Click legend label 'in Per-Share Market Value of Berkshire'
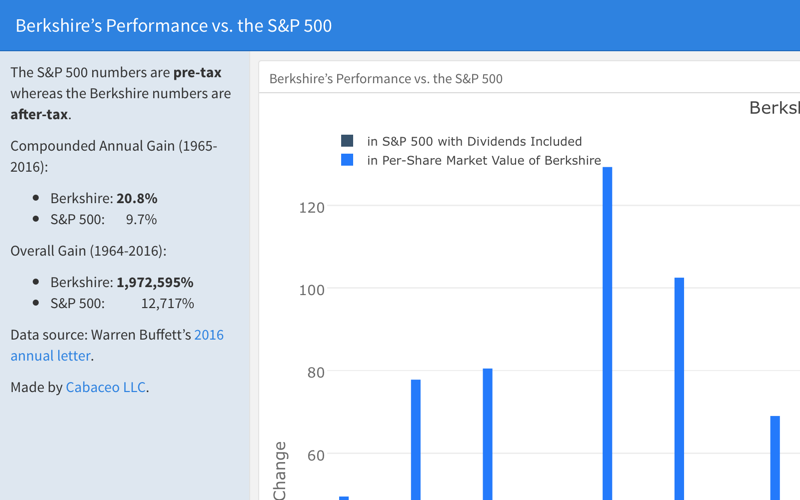The height and width of the screenshot is (500, 800). click(x=484, y=160)
